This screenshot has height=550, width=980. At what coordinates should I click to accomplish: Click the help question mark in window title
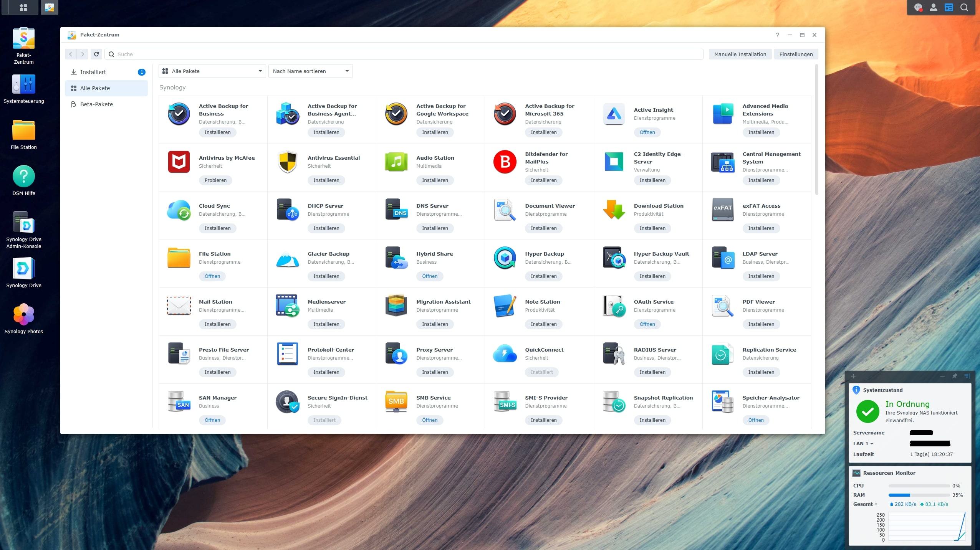pos(778,35)
